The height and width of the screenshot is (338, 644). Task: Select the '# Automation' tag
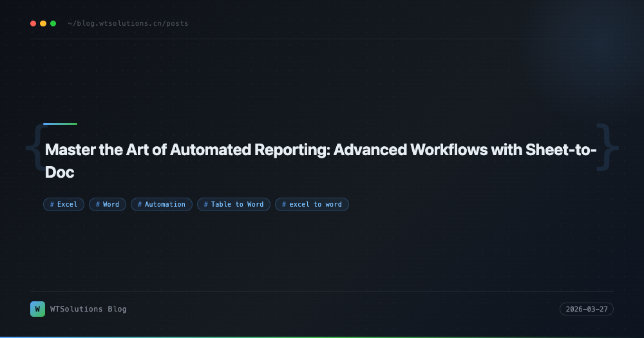click(x=162, y=204)
